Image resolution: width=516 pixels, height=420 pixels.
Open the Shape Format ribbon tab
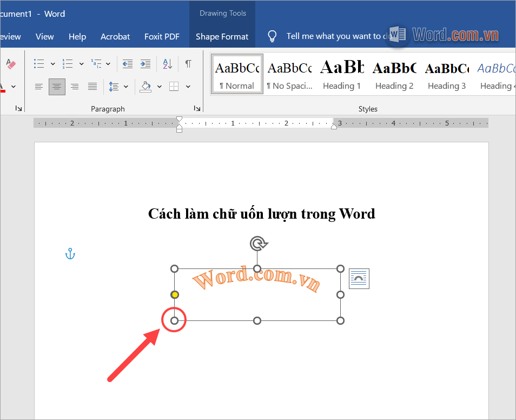[x=222, y=36]
